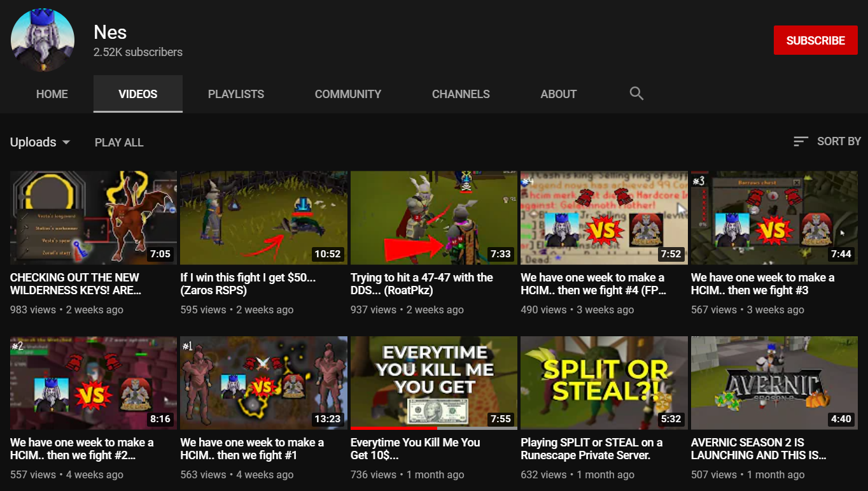The width and height of the screenshot is (868, 491).
Task: Click the 5:32 duration badge
Action: 671,419
